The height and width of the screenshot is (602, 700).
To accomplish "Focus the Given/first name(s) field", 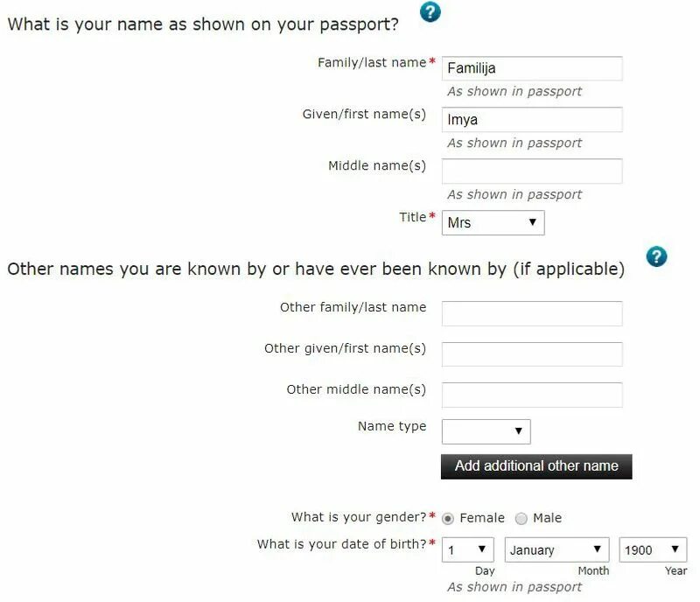I will [532, 120].
